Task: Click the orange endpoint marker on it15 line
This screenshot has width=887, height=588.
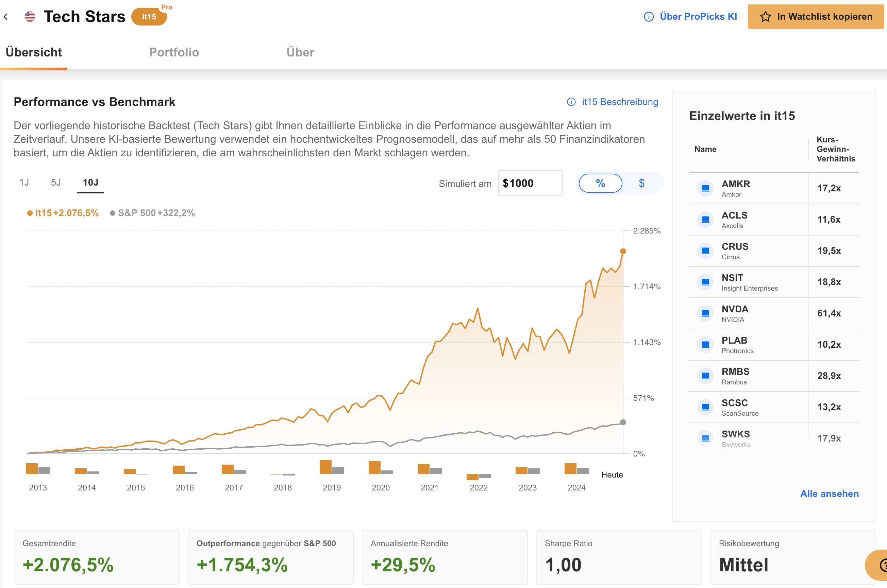Action: [x=623, y=251]
